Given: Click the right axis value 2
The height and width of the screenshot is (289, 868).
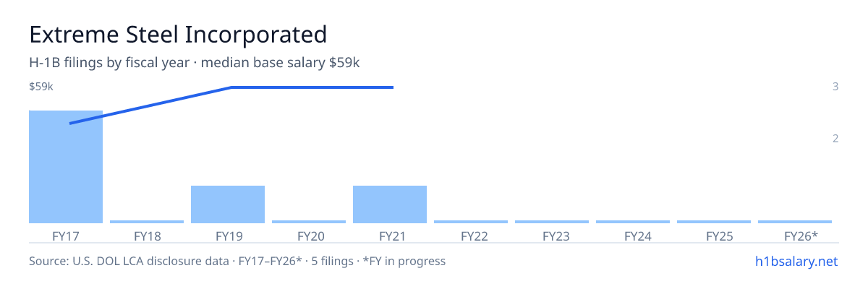Looking at the screenshot, I should (x=835, y=138).
